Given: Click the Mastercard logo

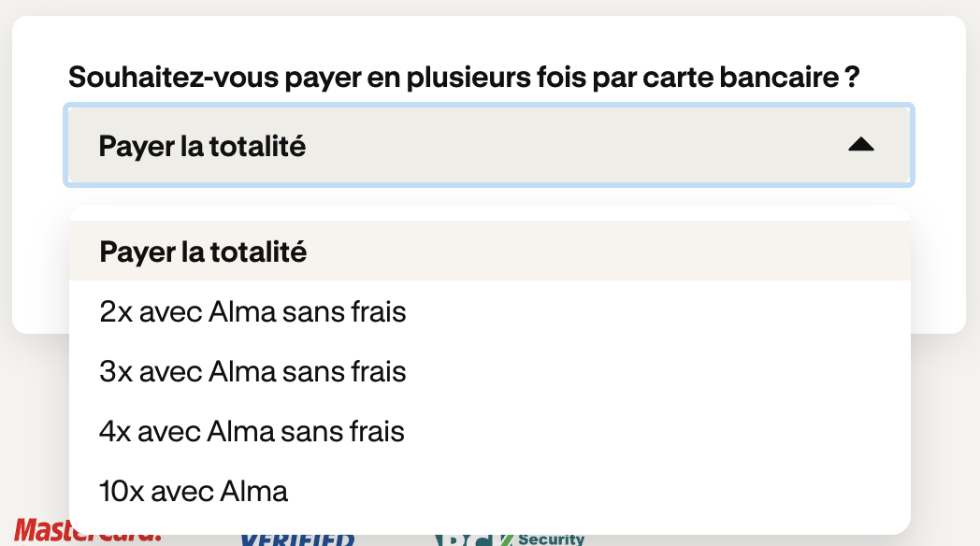Looking at the screenshot, I should [x=88, y=531].
